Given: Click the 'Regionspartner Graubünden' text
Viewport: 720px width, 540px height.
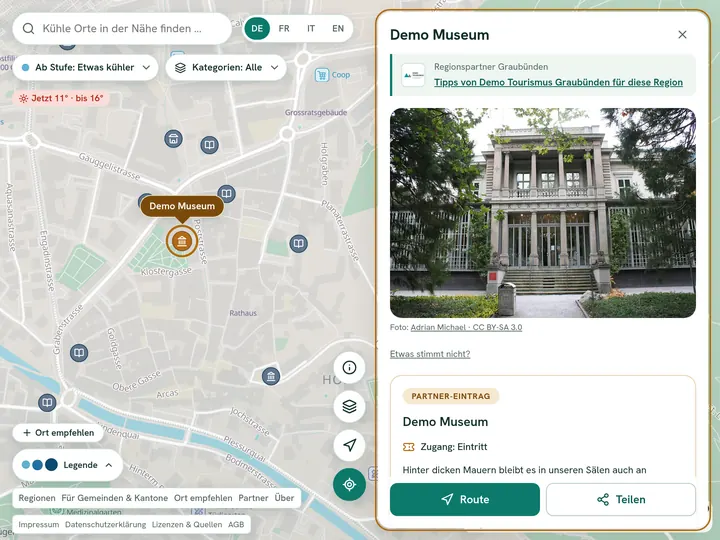Looking at the screenshot, I should [x=491, y=67].
